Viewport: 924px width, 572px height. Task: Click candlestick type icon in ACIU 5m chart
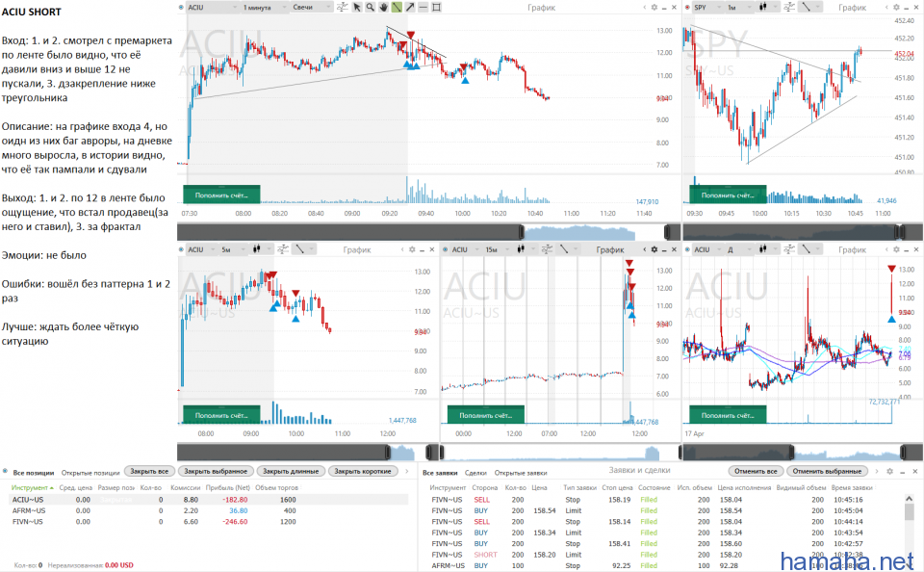click(x=257, y=249)
